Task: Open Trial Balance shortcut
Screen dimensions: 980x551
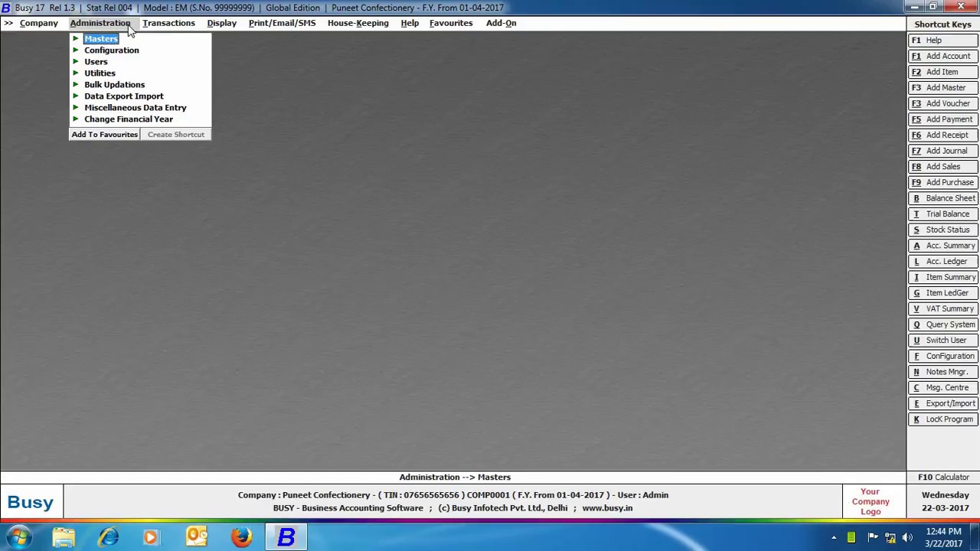Action: 943,214
